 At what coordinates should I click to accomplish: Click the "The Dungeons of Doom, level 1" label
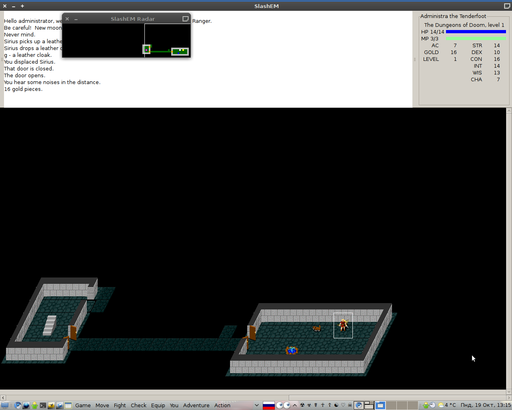point(464,25)
